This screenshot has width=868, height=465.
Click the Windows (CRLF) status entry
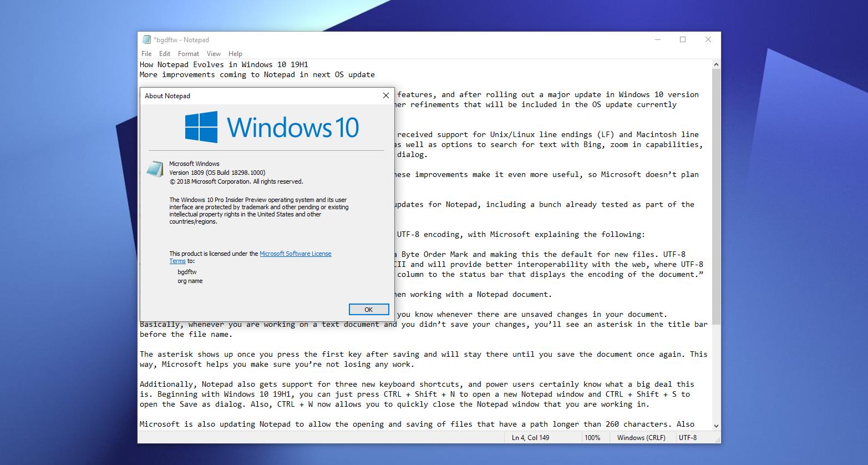[641, 438]
